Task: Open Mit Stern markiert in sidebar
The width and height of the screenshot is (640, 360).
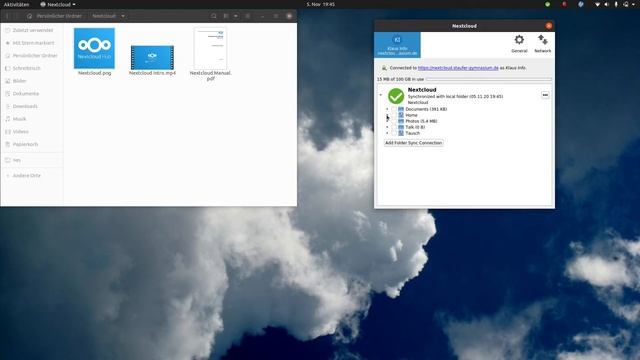Action: pos(32,43)
